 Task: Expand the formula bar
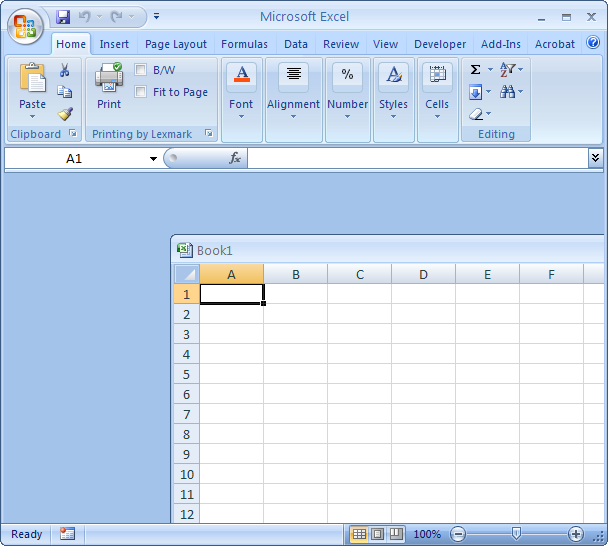(x=596, y=158)
